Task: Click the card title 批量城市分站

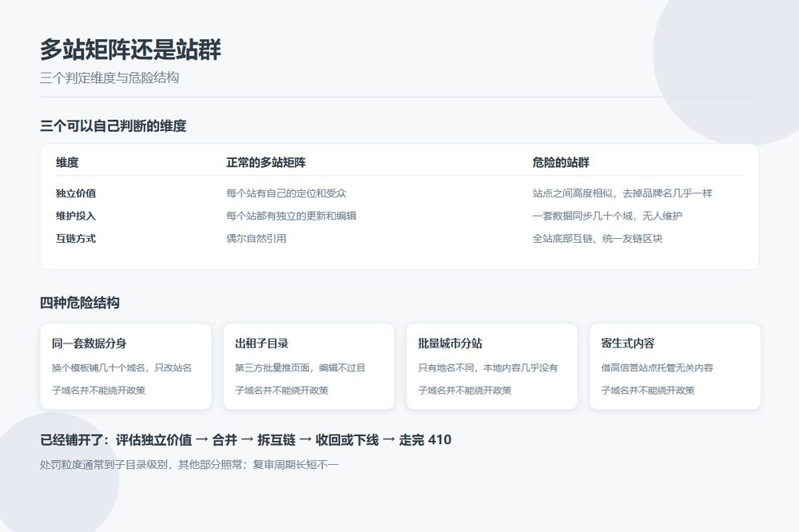Action: click(x=450, y=343)
